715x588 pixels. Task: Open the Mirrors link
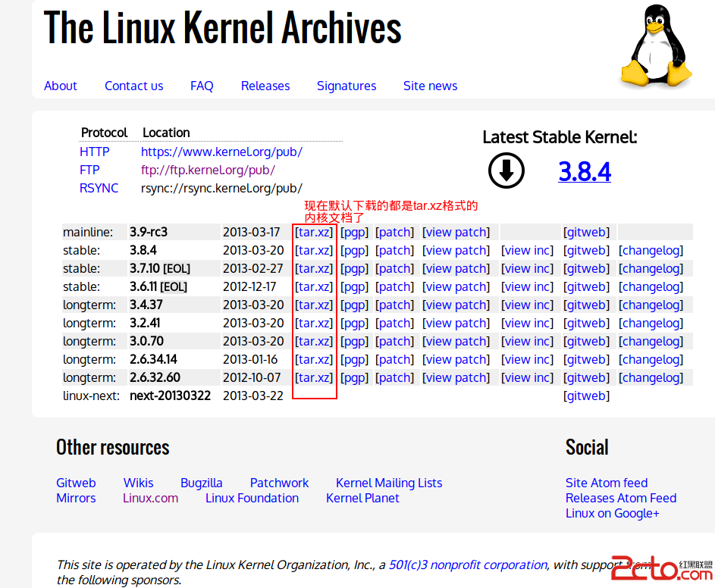[76, 498]
